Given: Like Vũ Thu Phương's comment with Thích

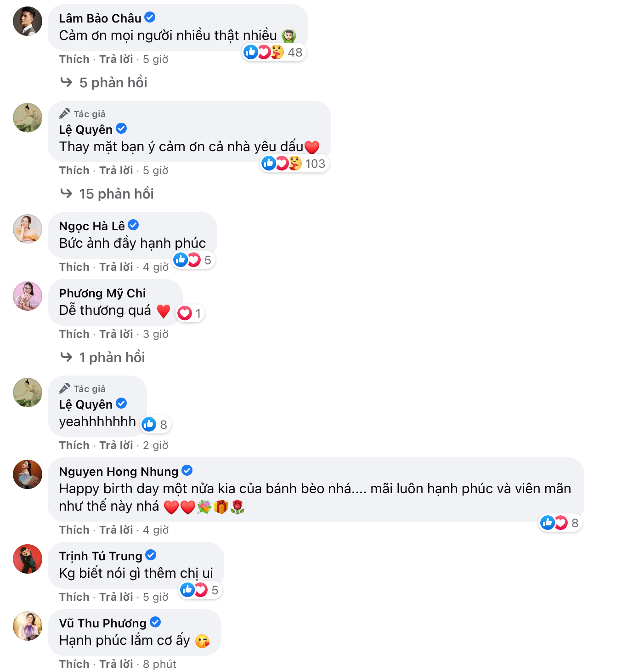Looking at the screenshot, I should tap(74, 664).
